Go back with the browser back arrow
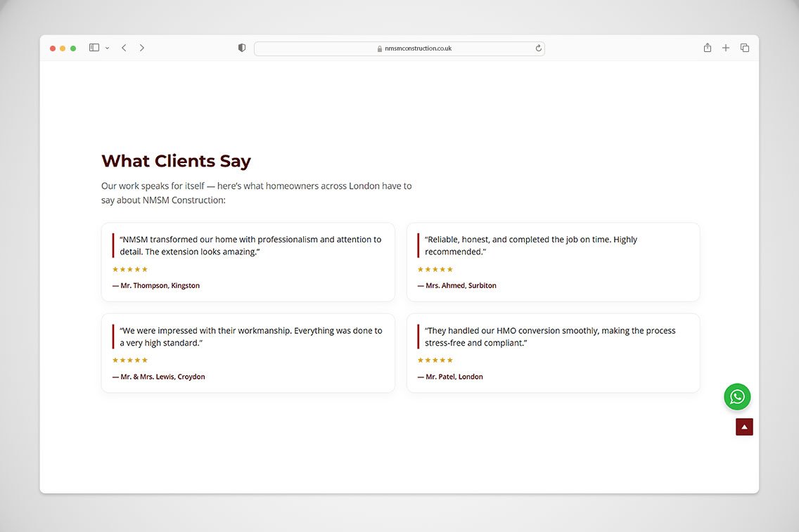Viewport: 799px width, 532px height. pos(124,48)
